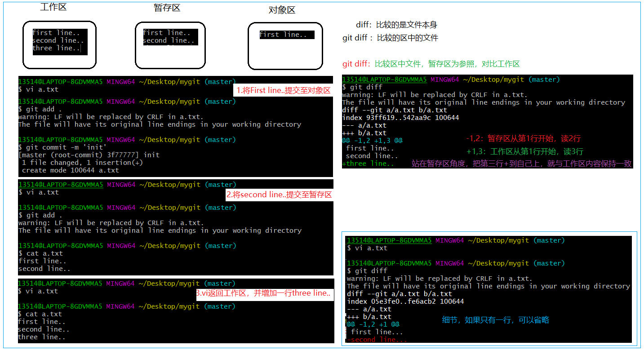
Task: Click the 'git diff：比较的区中的文件' black text line
Action: (390, 38)
